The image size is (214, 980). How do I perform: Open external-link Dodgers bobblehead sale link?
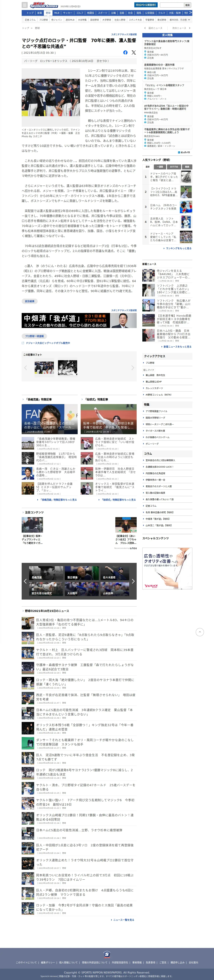pyautogui.click(x=48, y=343)
